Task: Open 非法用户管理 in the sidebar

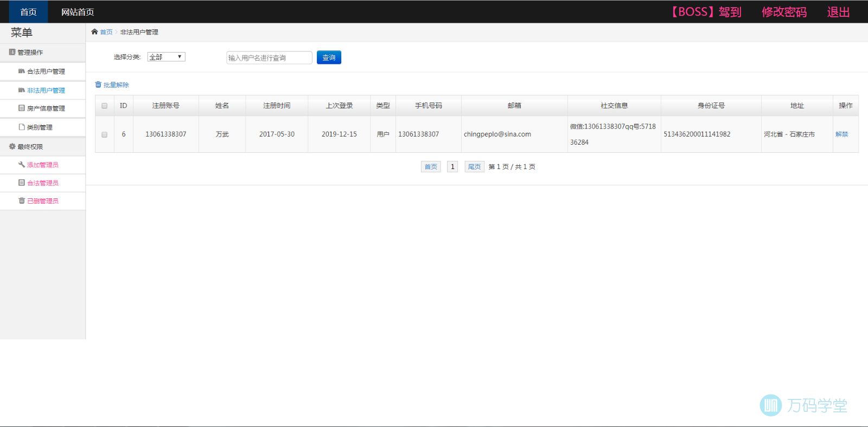Action: [x=46, y=90]
